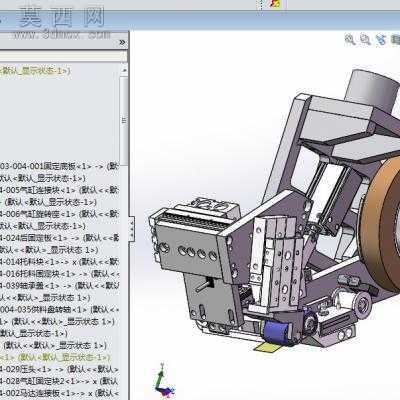This screenshot has height=400, width=400.
Task: Click the filter field above the feature tree
Action: [x=63, y=56]
